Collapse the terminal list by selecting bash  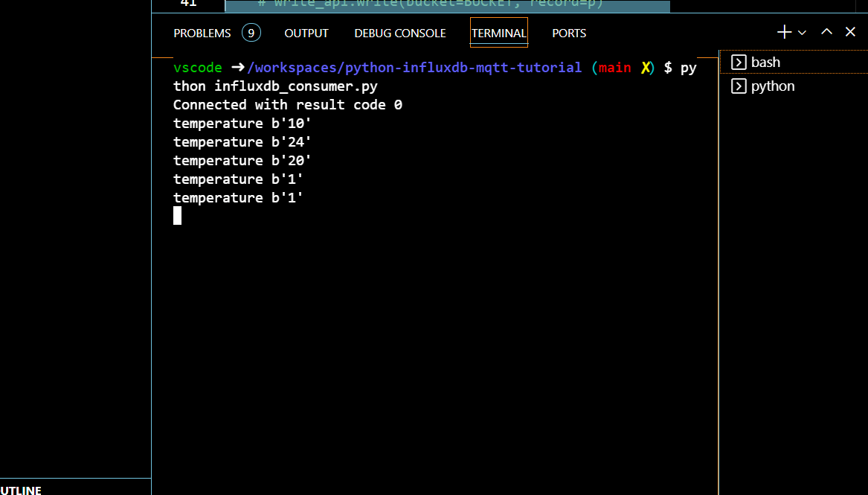click(767, 62)
